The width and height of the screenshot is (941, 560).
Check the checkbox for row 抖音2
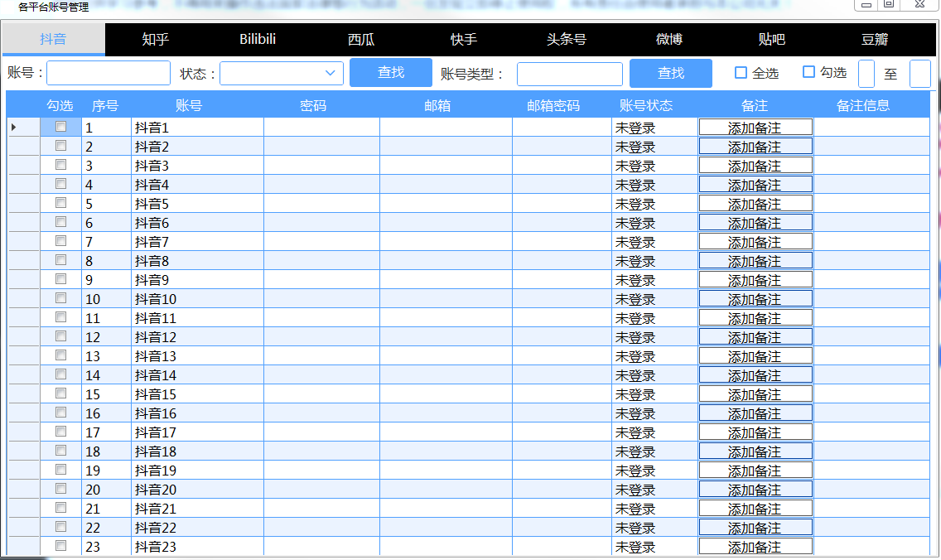pos(60,145)
